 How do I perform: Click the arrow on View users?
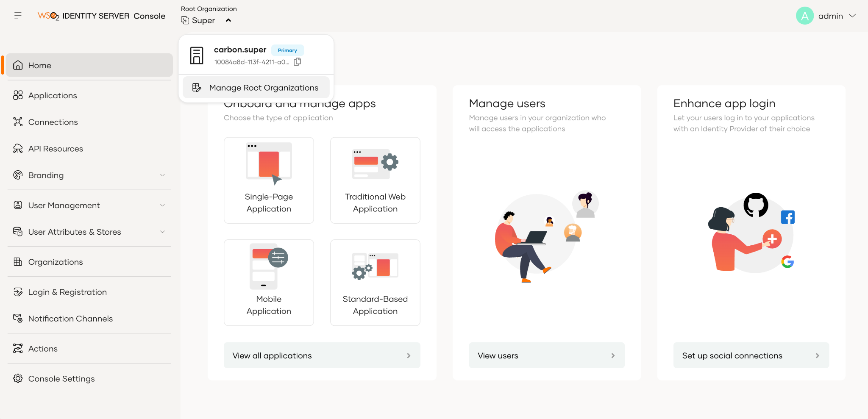point(613,355)
